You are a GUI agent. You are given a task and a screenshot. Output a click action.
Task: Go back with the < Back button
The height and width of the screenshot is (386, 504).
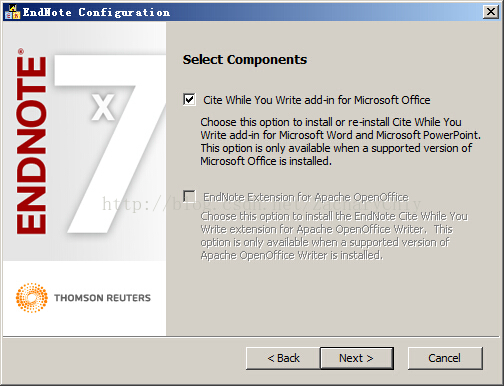coord(283,358)
